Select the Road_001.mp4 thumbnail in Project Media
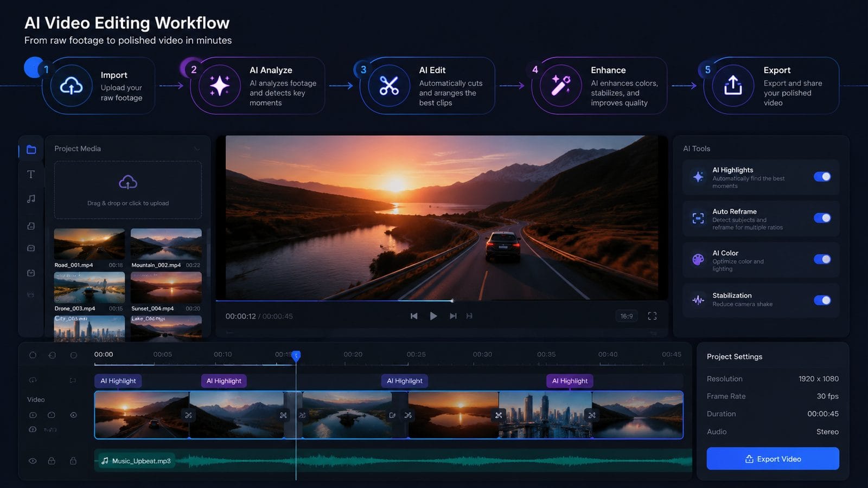The height and width of the screenshot is (488, 868). [x=89, y=245]
